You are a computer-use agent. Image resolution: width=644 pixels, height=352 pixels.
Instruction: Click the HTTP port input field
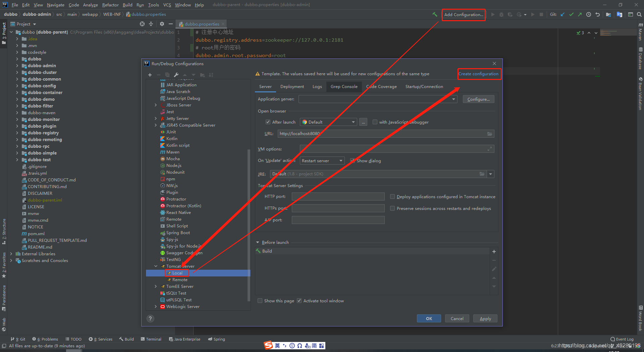click(338, 196)
